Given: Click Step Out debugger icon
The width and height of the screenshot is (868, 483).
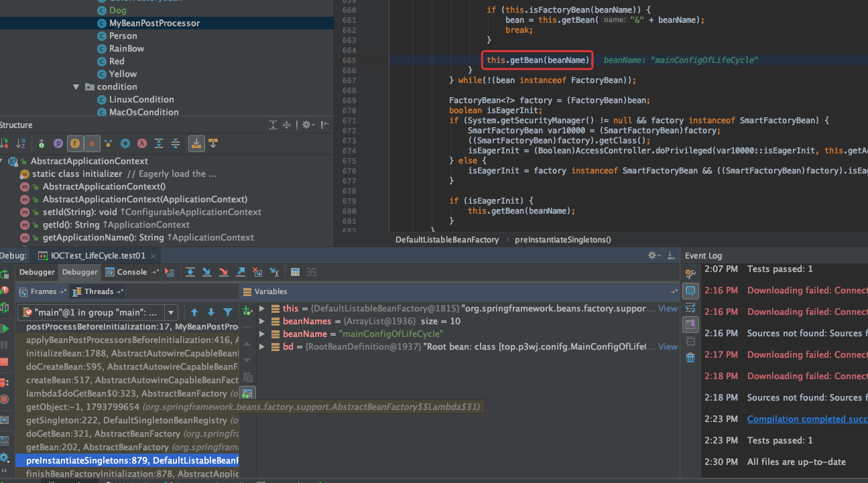Looking at the screenshot, I should pyautogui.click(x=241, y=272).
